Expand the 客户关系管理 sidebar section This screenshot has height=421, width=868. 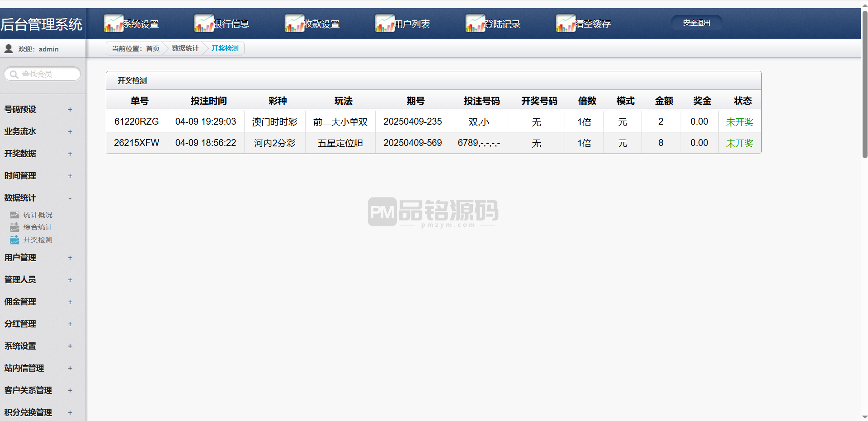coord(70,390)
